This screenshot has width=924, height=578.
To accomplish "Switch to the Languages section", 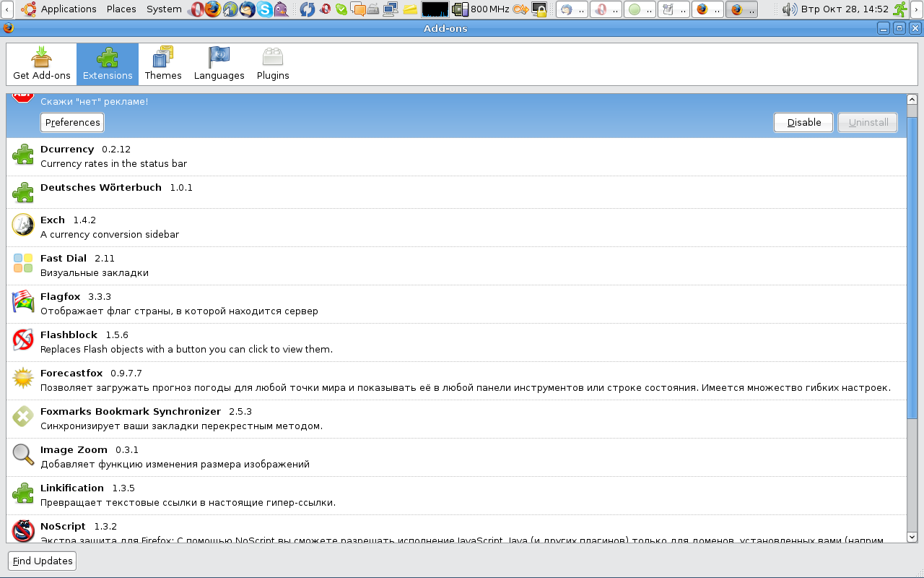I will click(x=219, y=64).
